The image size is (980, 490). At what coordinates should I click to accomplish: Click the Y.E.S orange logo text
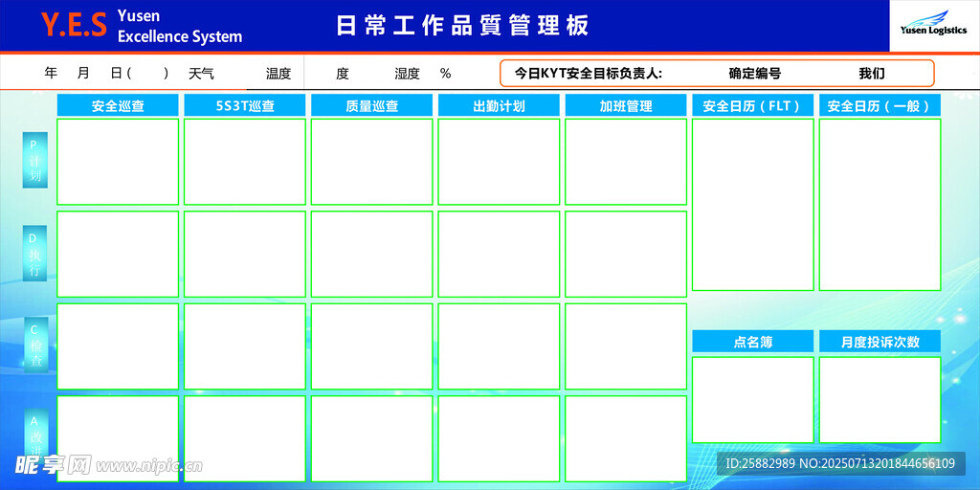click(x=74, y=26)
